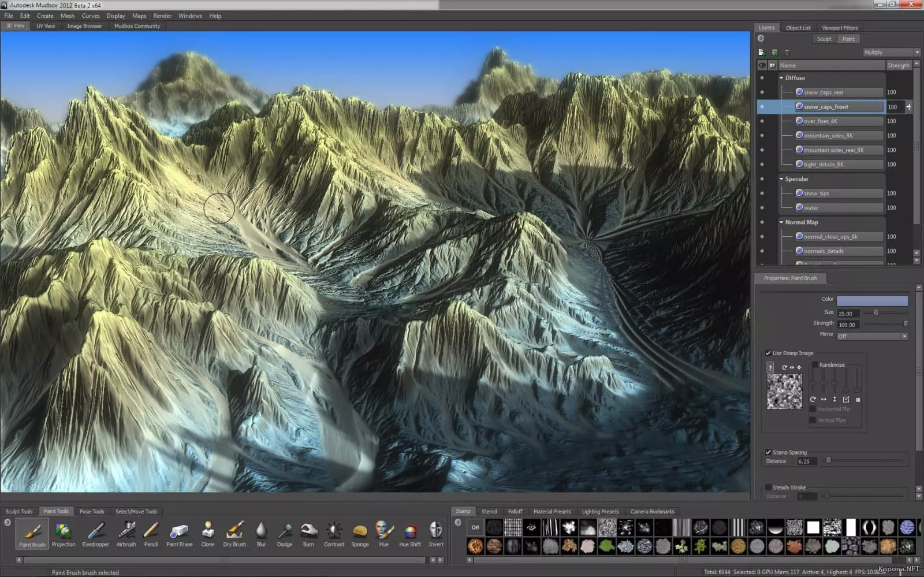The height and width of the screenshot is (577, 924).
Task: Open the paint brush Color swatch
Action: pyautogui.click(x=872, y=300)
